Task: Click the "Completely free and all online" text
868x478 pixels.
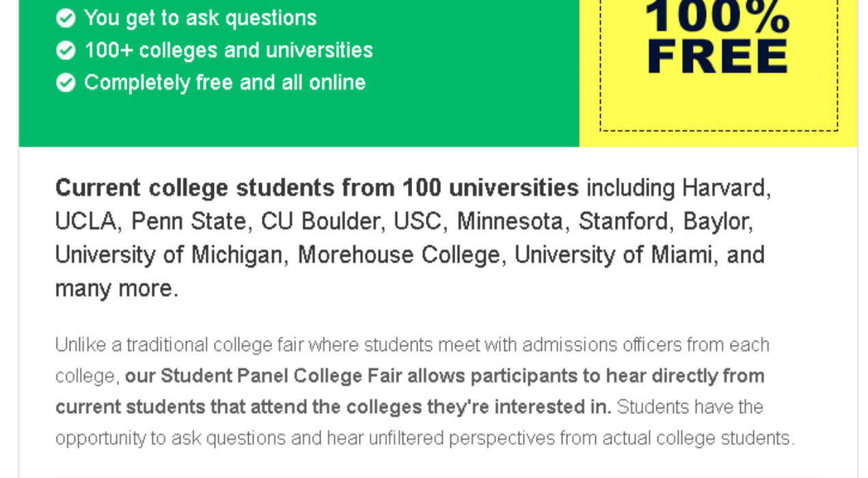Action: pos(225,83)
